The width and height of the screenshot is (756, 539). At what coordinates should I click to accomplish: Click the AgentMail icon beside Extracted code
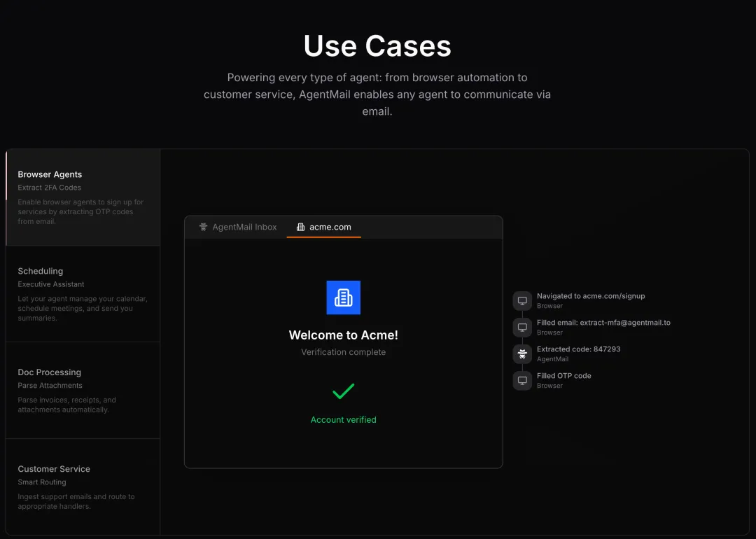522,354
